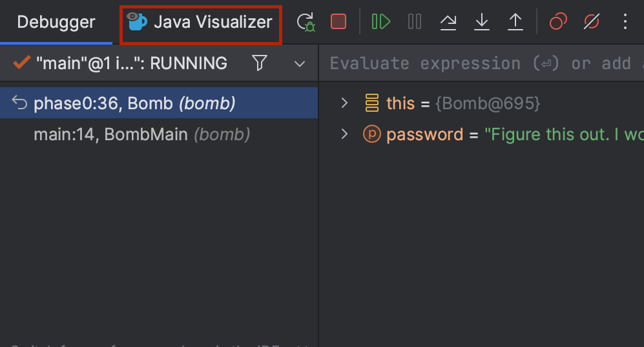The image size is (644, 347).
Task: Click the password string value
Action: (562, 134)
